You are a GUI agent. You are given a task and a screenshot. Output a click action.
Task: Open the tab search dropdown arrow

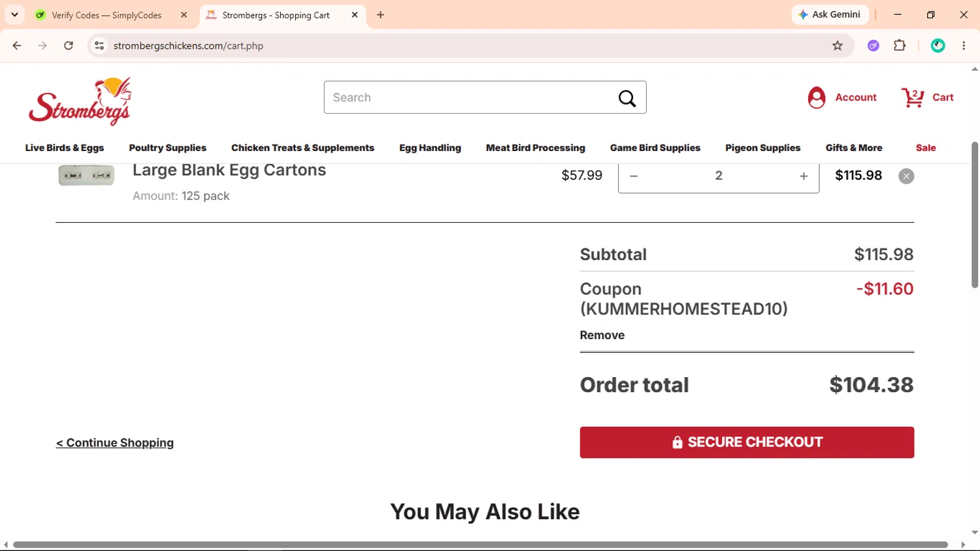click(14, 14)
